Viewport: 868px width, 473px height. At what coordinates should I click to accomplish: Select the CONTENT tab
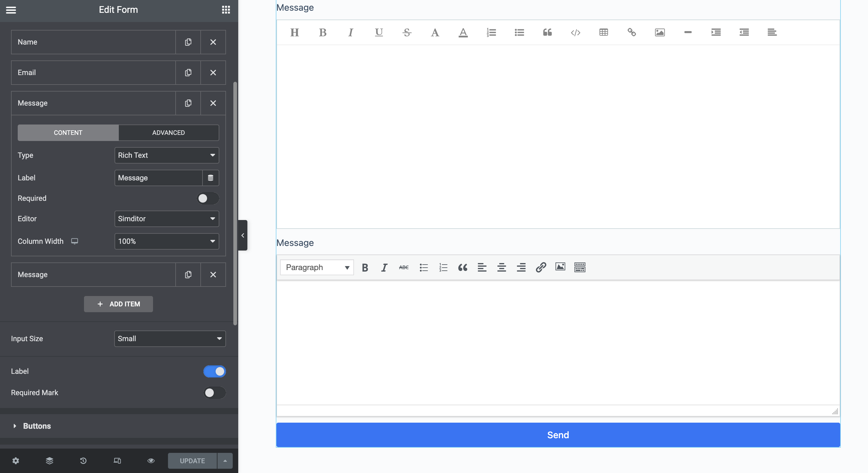pos(68,133)
